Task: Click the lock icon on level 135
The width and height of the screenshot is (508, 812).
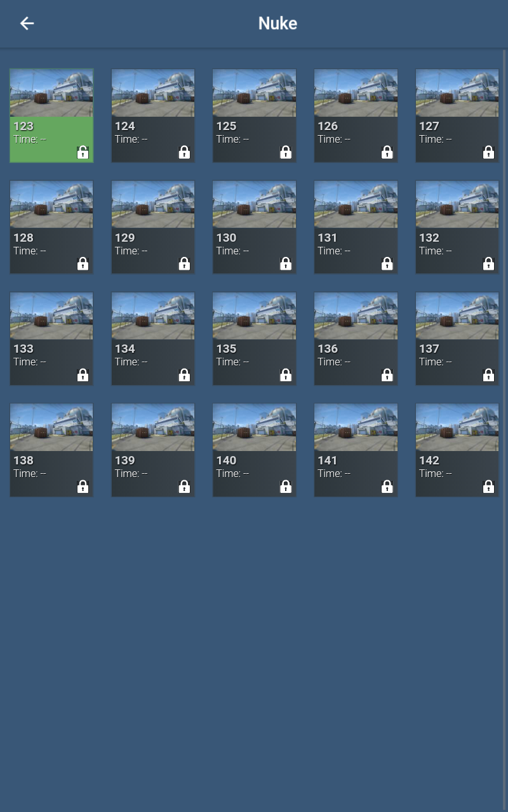Action: click(x=286, y=375)
